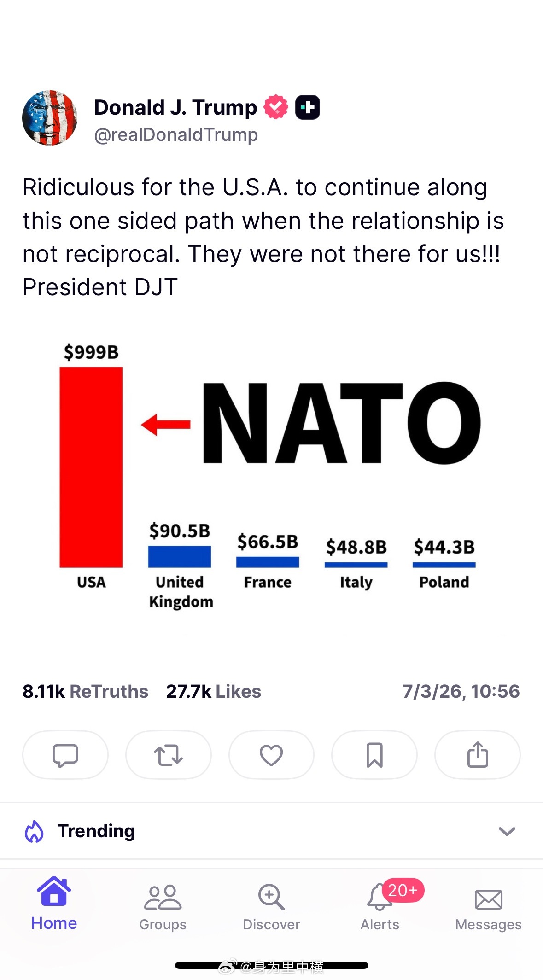Screen dimensions: 543x980
Task: Open the Messages envelope tab
Action: (x=488, y=910)
